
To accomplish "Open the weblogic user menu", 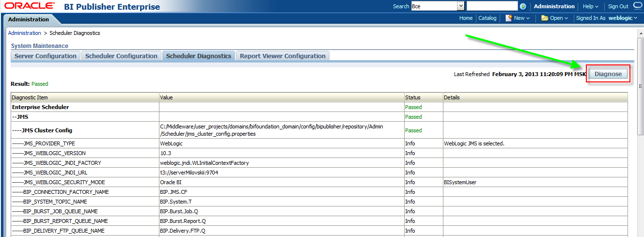I will (623, 18).
